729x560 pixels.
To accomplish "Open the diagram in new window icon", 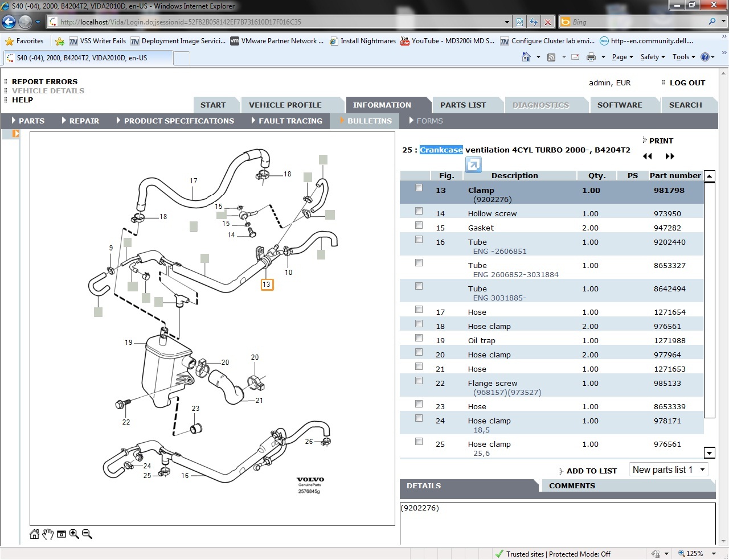I will point(473,165).
